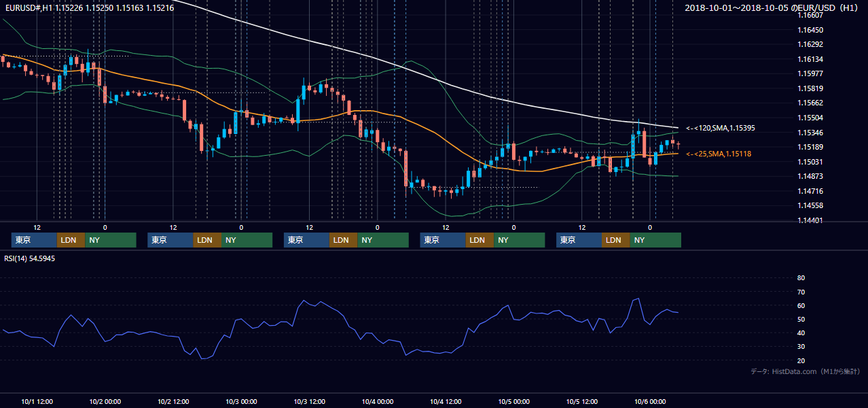The width and height of the screenshot is (868, 408).
Task: Click the 1.14401 price axis label
Action: pos(811,220)
